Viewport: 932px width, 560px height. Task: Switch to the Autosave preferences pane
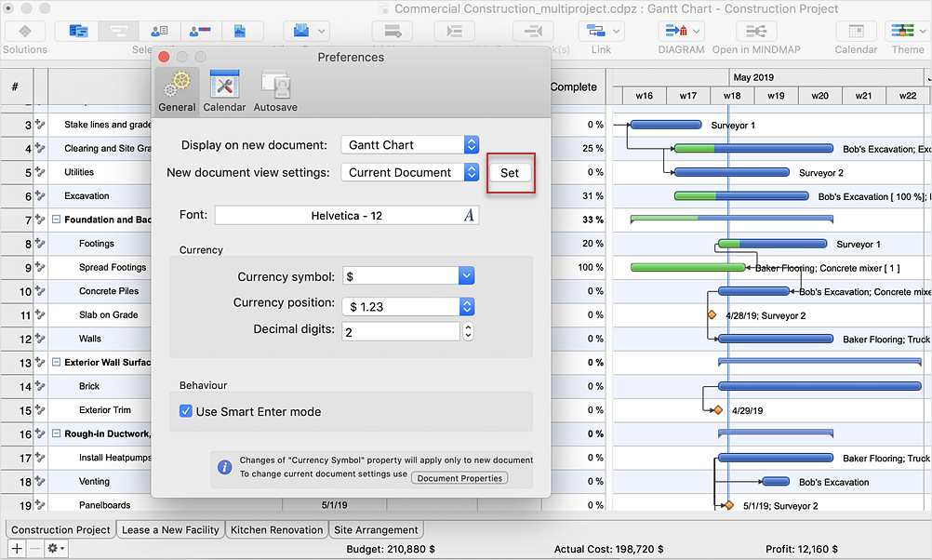click(275, 92)
